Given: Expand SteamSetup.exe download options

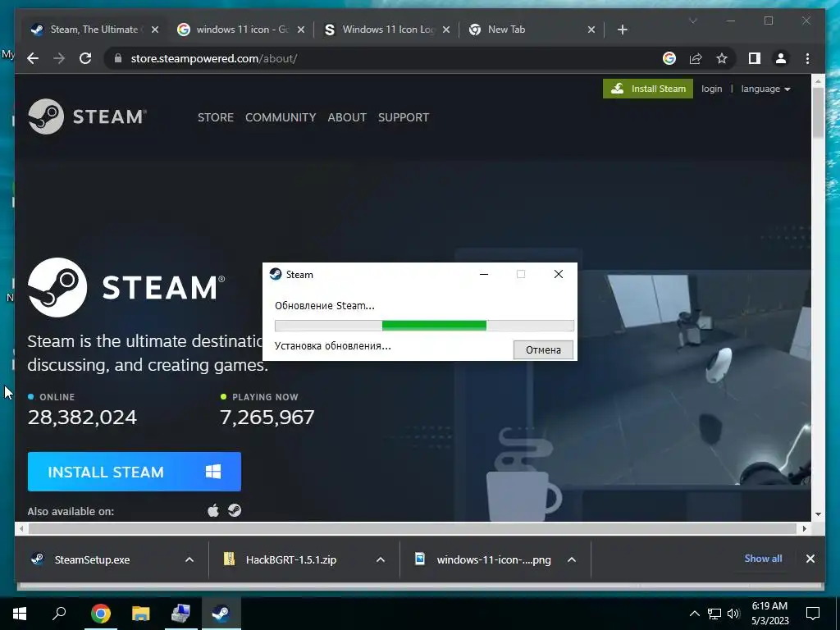Looking at the screenshot, I should 189,559.
